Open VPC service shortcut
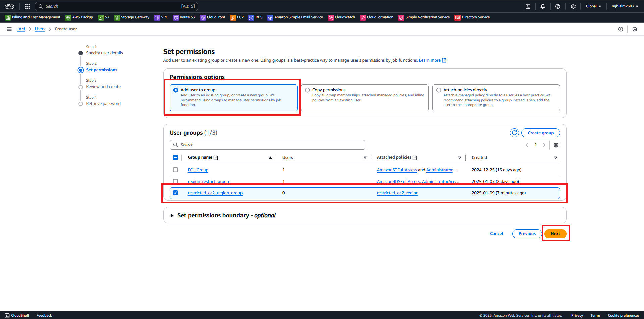Screen dimensions: 644x319 [161, 17]
